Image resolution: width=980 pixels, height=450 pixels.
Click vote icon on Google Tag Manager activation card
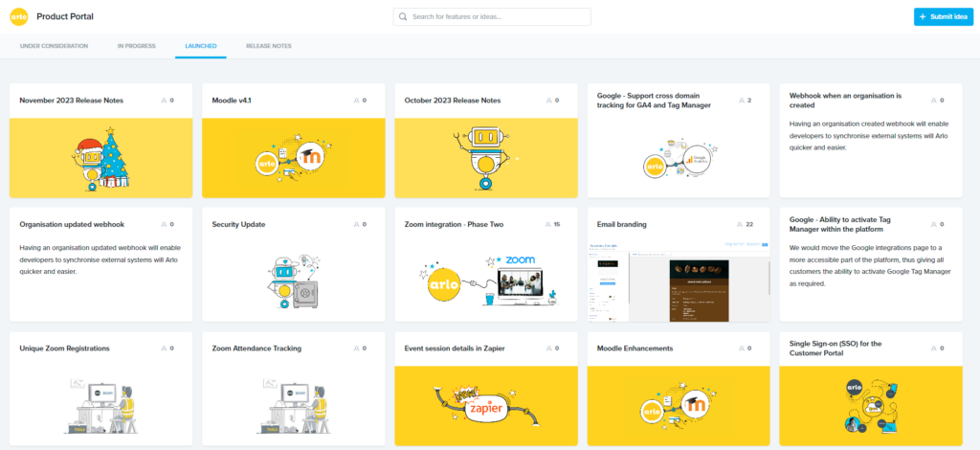coord(934,224)
